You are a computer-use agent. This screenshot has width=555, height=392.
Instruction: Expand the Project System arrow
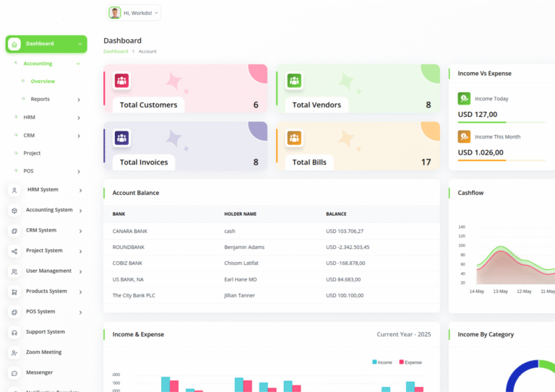81,251
